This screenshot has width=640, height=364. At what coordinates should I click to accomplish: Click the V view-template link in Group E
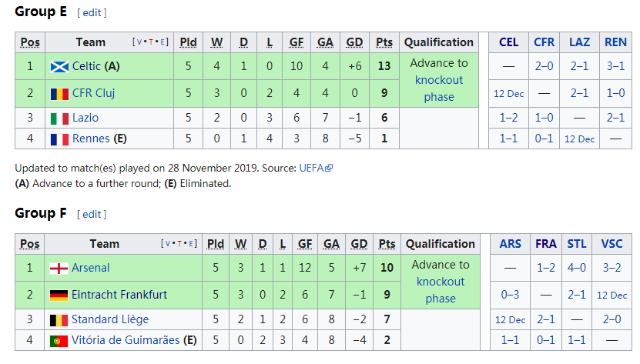[137, 42]
